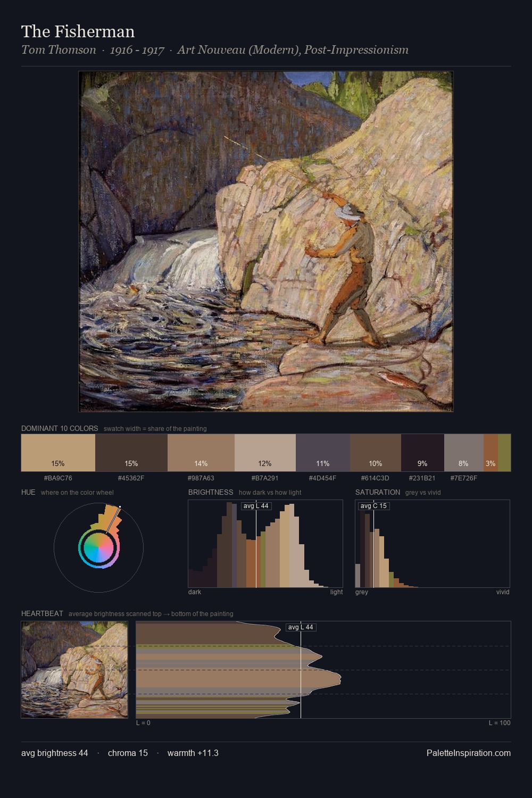Click the saturation histogram chart

tap(433, 544)
